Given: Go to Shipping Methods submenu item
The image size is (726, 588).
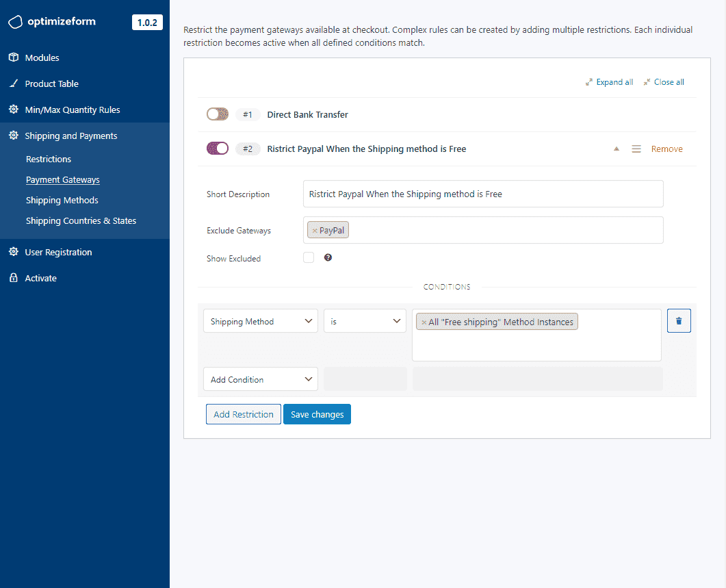Looking at the screenshot, I should coord(62,200).
